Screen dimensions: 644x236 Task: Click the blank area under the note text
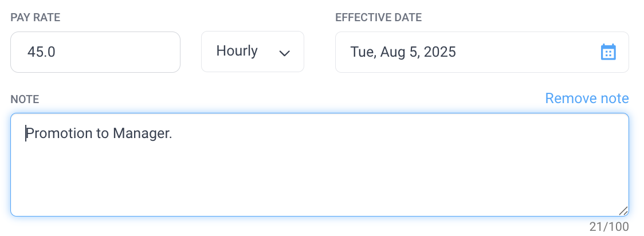click(320, 180)
